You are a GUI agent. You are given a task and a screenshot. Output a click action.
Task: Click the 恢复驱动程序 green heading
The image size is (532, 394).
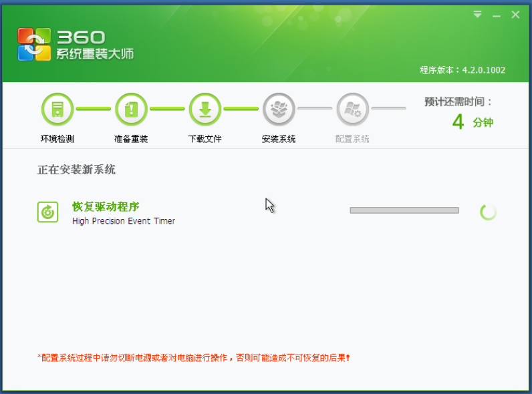[106, 206]
